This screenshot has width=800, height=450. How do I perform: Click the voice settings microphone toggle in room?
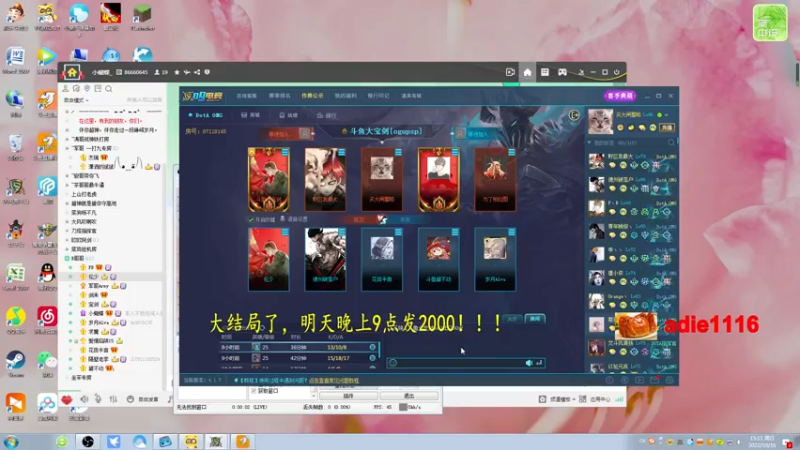(x=283, y=219)
